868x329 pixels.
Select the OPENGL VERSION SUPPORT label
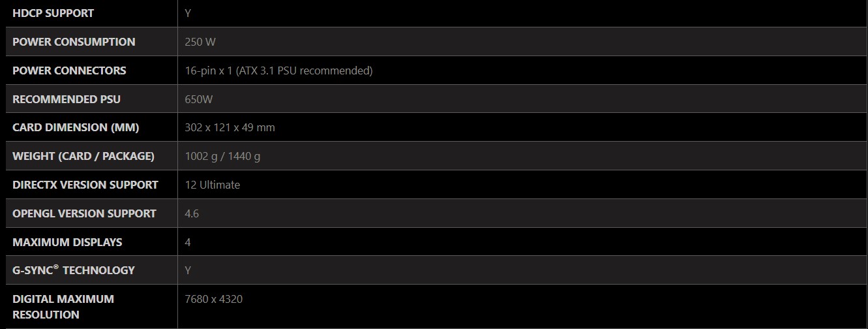coord(84,213)
